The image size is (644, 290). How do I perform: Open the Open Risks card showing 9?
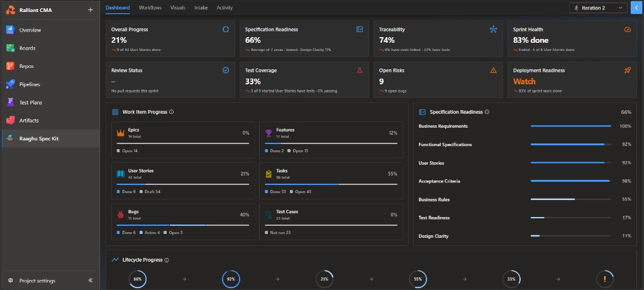click(x=438, y=80)
